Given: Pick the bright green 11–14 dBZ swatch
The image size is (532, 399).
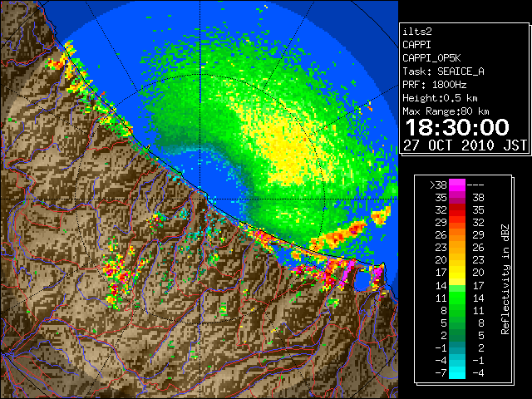Looking at the screenshot, I should click(457, 298).
